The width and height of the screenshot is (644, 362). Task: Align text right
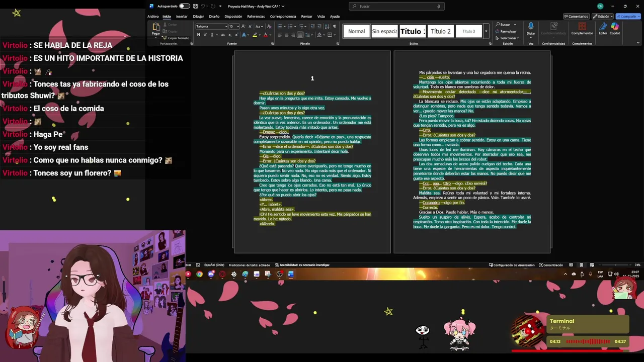[293, 35]
